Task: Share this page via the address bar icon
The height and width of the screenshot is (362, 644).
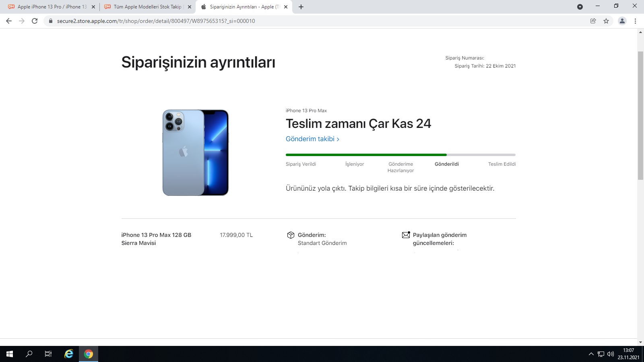Action: [593, 21]
